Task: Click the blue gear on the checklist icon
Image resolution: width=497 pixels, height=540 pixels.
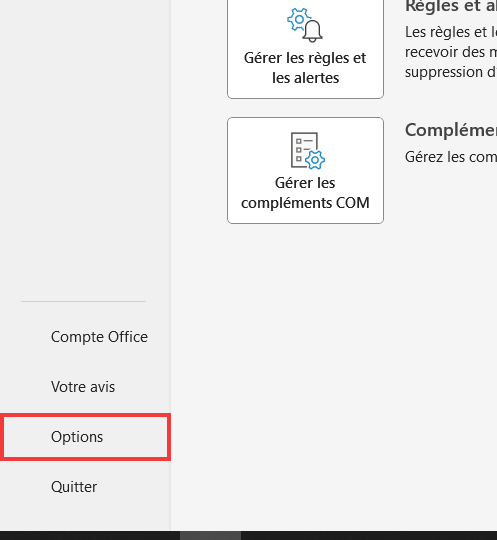Action: (x=315, y=160)
